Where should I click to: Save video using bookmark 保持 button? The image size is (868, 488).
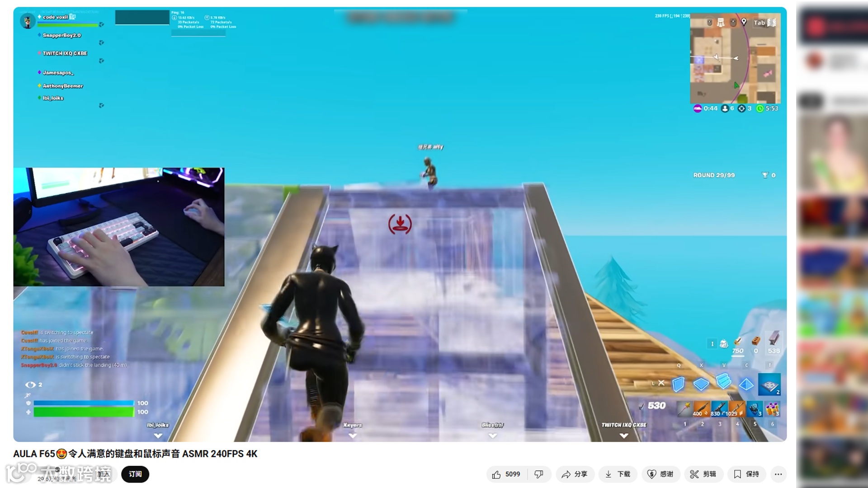pos(746,474)
